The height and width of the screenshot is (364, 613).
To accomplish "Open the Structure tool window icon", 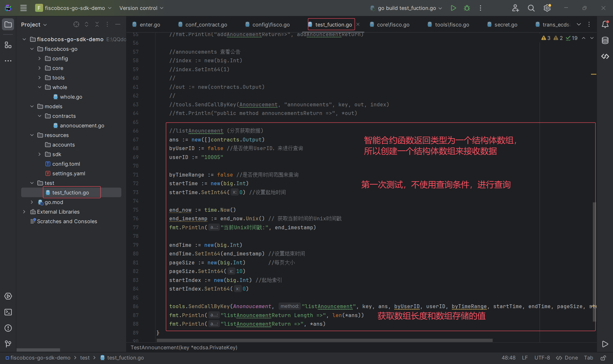I will (x=8, y=45).
